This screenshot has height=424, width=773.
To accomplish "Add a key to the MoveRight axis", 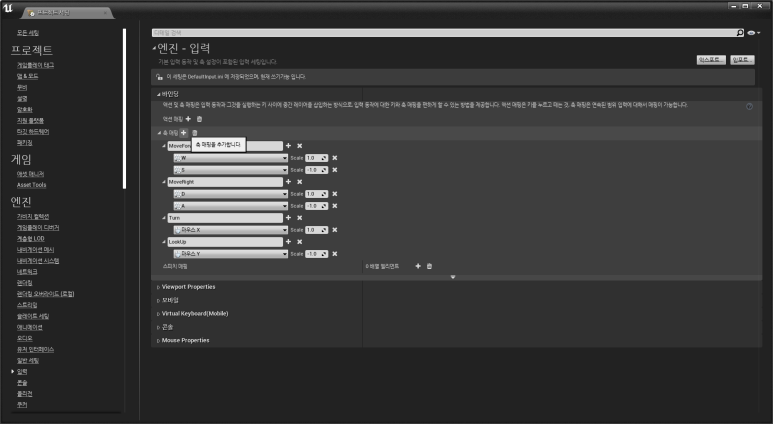I will click(x=288, y=182).
